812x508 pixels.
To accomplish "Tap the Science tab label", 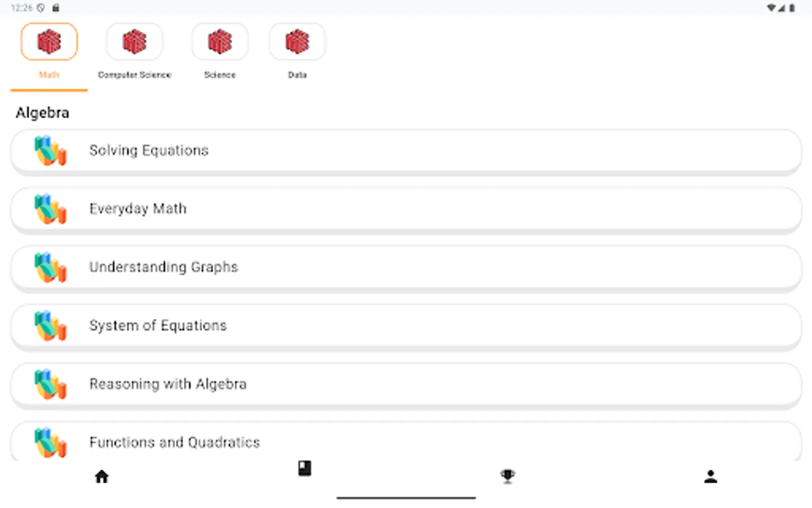I will pos(220,75).
